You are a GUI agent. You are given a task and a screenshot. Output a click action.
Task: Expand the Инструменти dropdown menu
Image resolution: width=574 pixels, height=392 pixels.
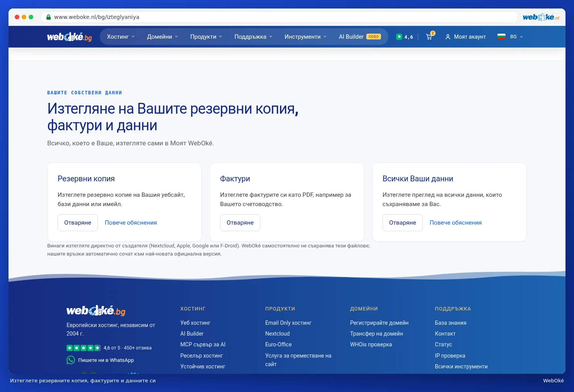306,37
